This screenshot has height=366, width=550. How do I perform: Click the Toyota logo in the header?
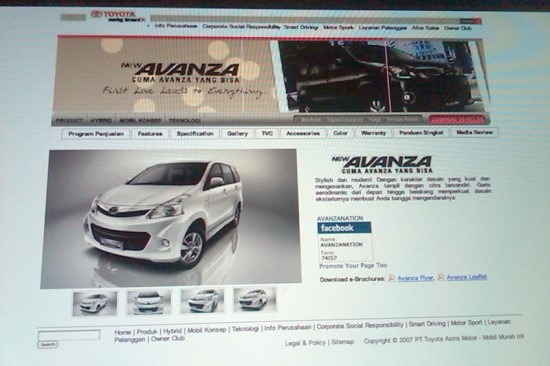113,14
